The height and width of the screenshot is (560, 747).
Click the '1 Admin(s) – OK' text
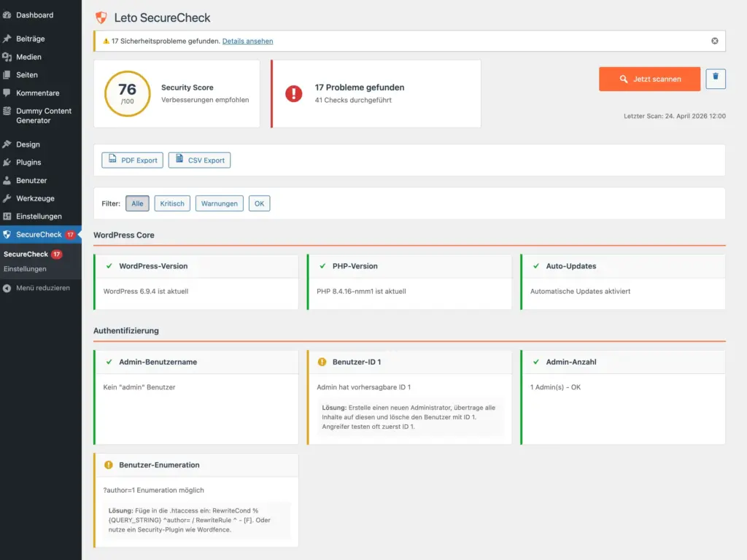point(555,387)
